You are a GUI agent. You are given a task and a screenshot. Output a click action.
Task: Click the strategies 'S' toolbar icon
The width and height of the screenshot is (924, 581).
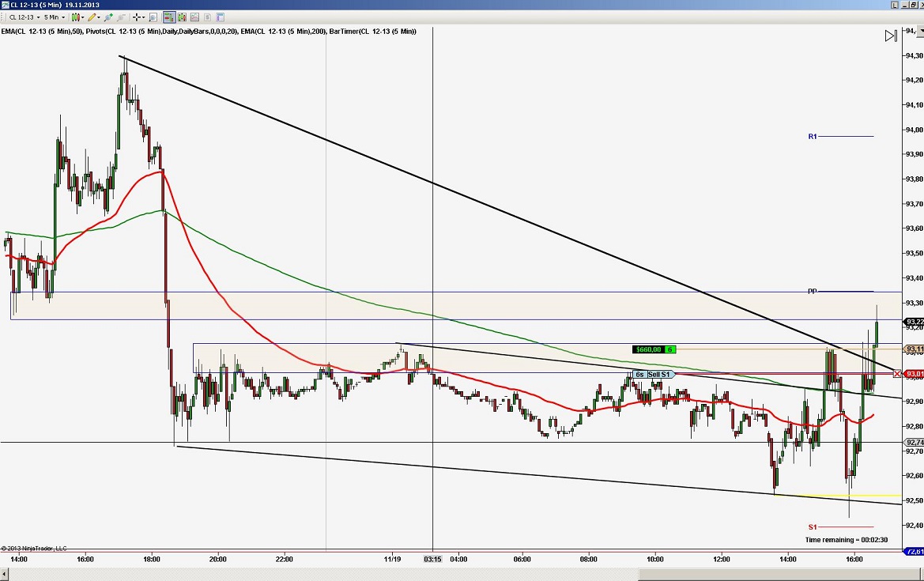[x=207, y=17]
